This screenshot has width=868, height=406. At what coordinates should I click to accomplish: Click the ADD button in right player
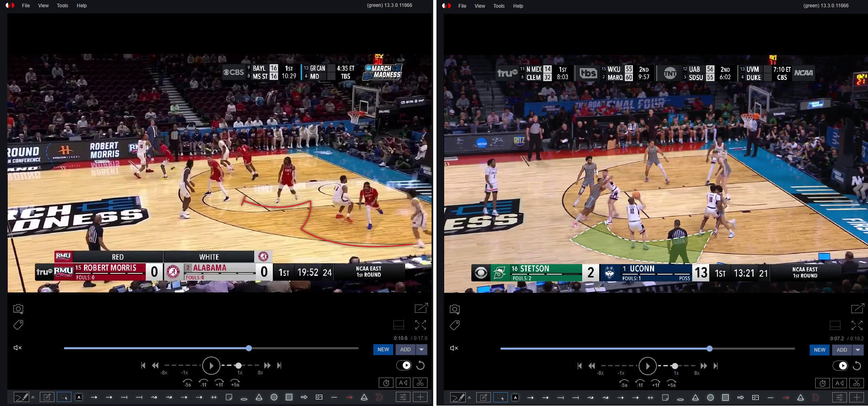(842, 350)
